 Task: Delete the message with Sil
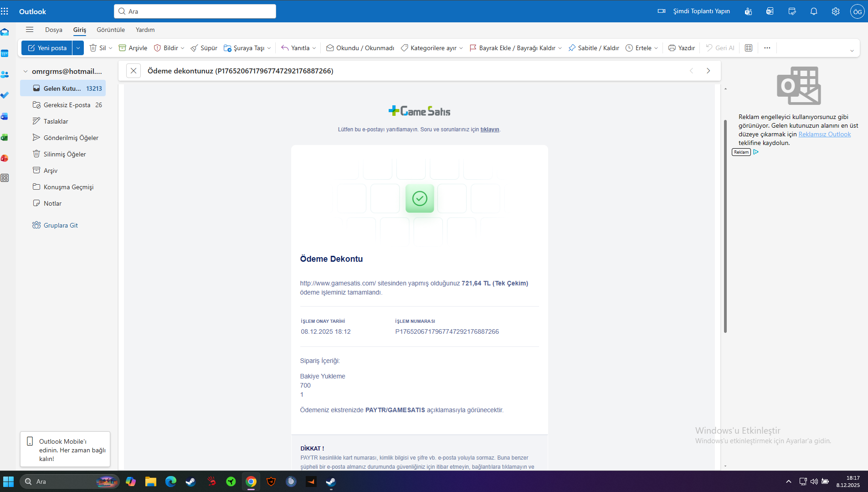98,48
